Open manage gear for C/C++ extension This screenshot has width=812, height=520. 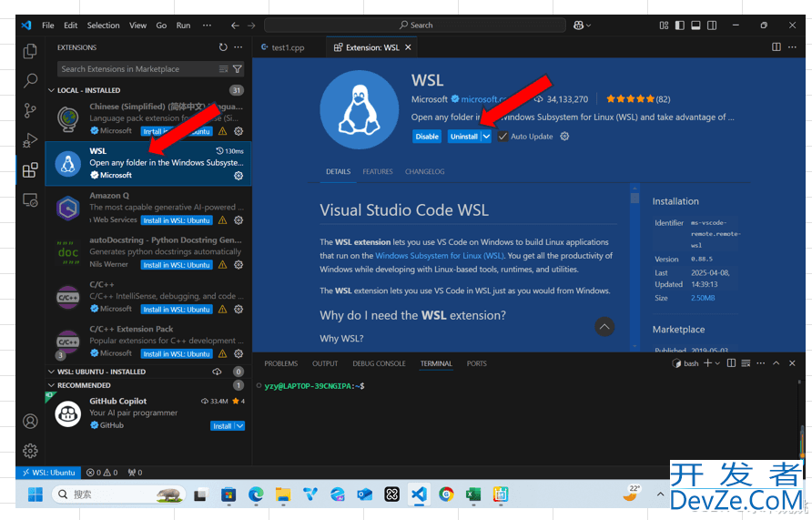(x=239, y=310)
